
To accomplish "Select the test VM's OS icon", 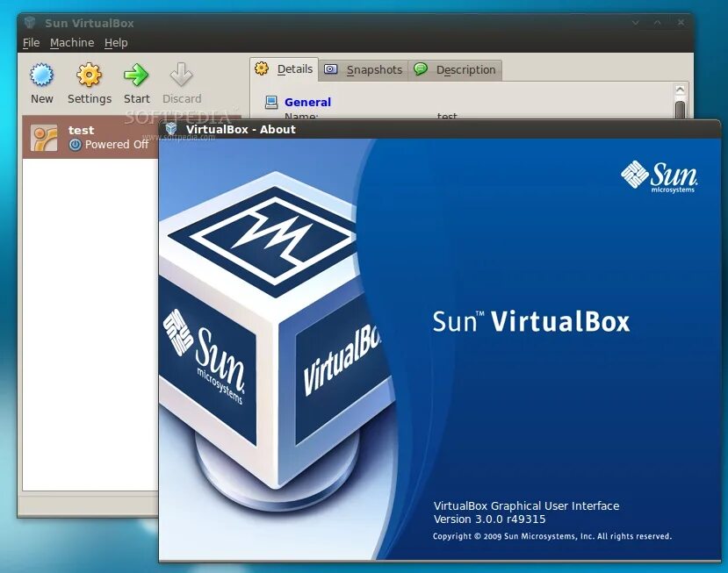I will (44, 138).
